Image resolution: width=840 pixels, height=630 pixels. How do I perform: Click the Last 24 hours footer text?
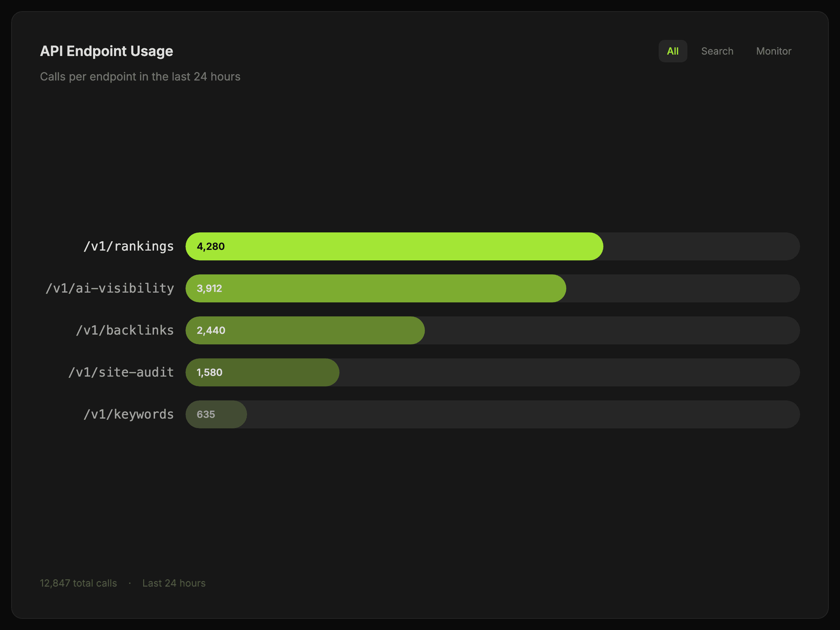pyautogui.click(x=174, y=583)
